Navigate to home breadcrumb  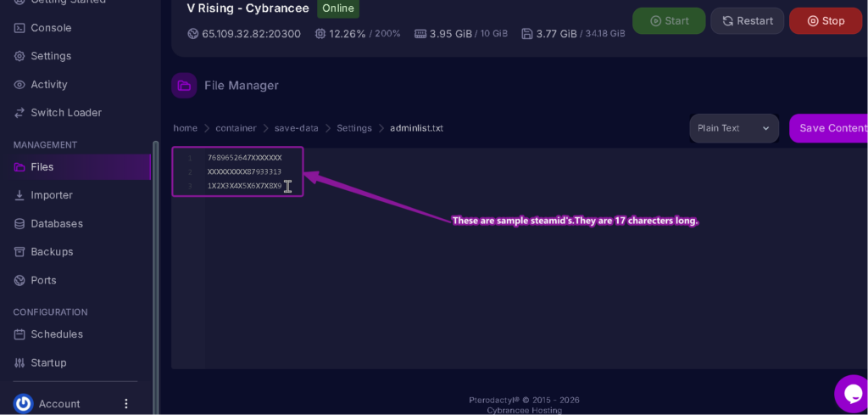click(x=186, y=128)
